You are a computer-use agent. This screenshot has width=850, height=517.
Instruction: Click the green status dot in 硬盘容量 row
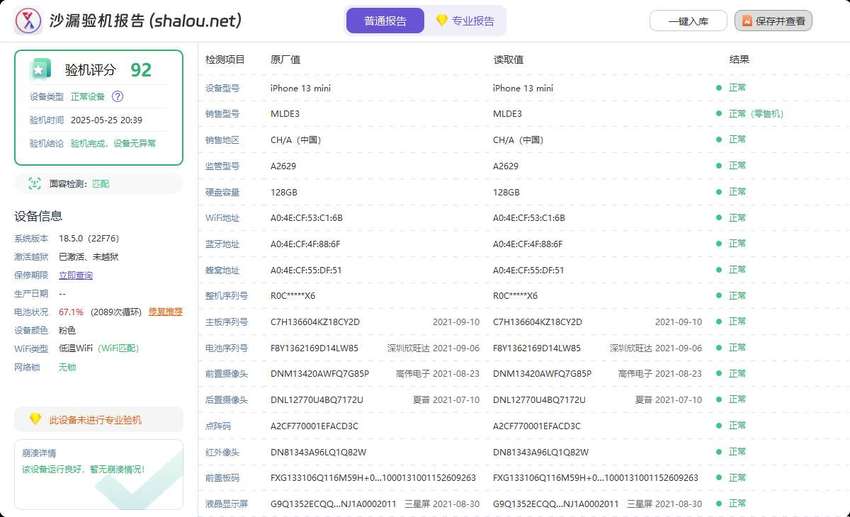[x=719, y=192]
